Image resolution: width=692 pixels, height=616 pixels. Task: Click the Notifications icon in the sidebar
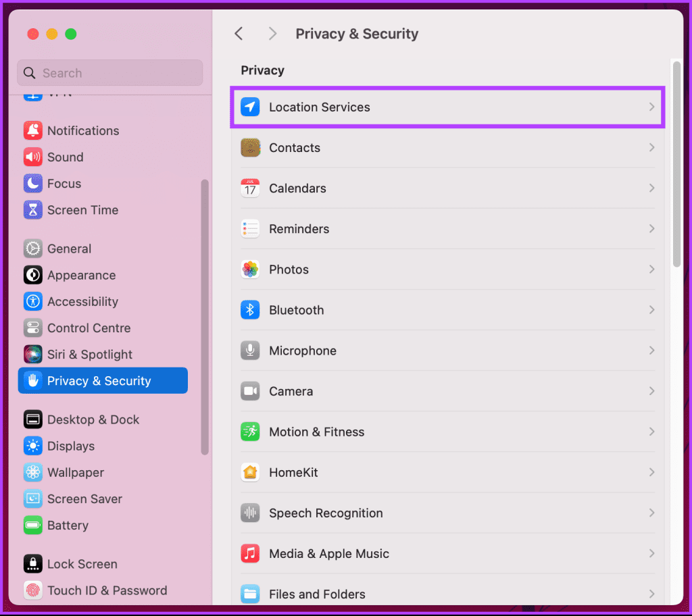tap(32, 130)
